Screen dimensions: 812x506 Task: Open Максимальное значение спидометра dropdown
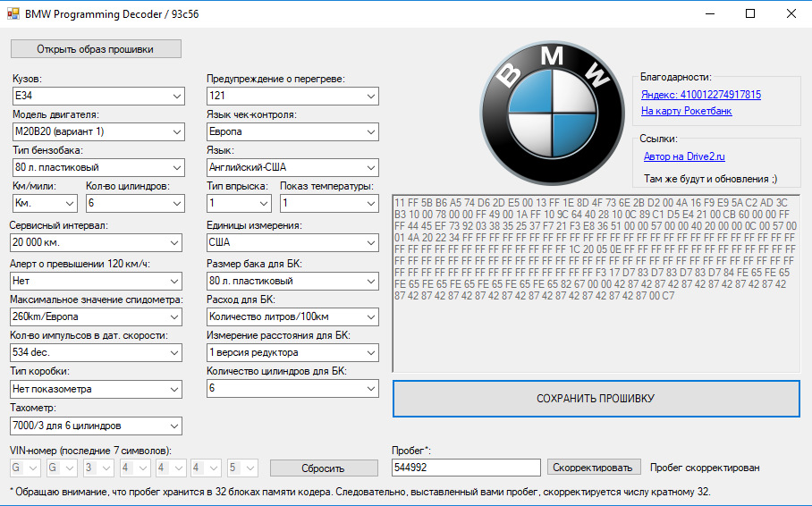coord(96,316)
